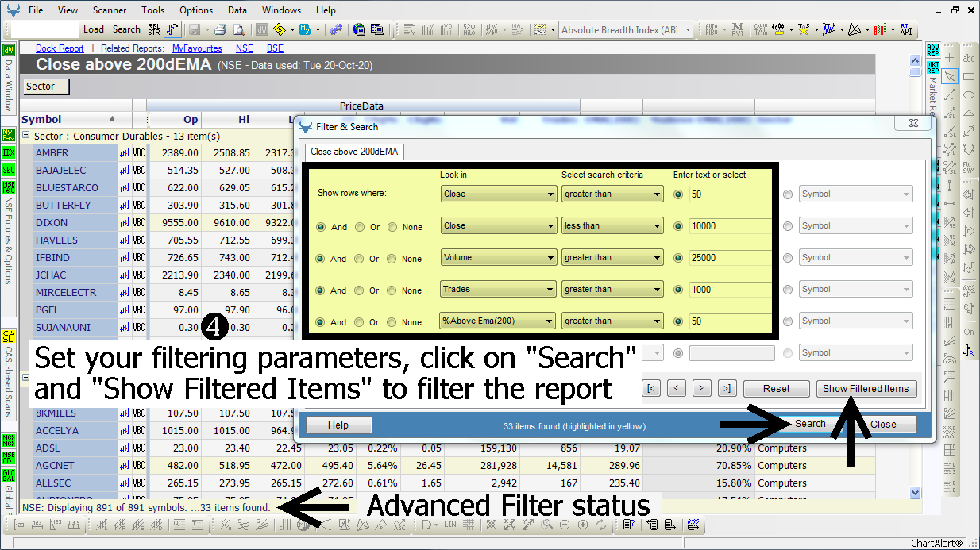Open the Trades look-in dropdown
The image size is (980, 550).
498,289
